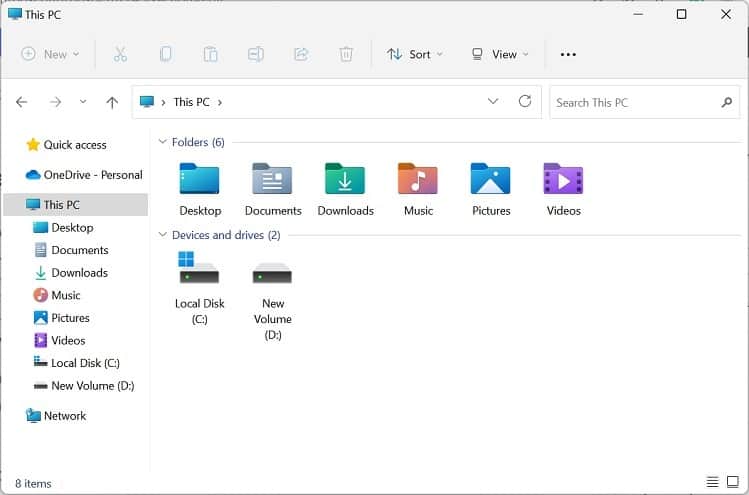This screenshot has width=749, height=495.
Task: Click the computer icon in address bar
Action: pos(147,101)
